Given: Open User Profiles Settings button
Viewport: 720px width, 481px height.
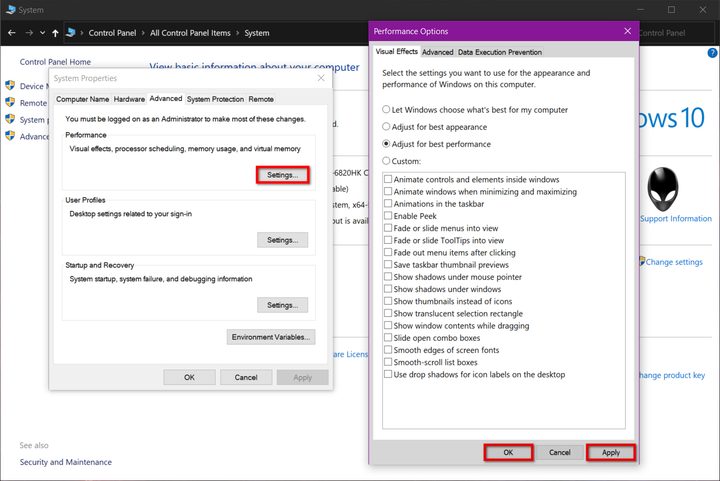Looking at the screenshot, I should (x=282, y=240).
